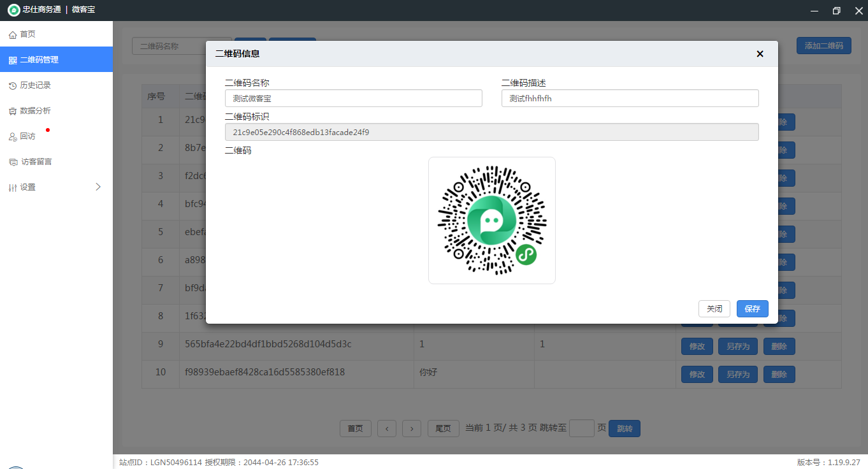Select 二维码管理 menu item
The height and width of the screenshot is (469, 868).
[56, 60]
